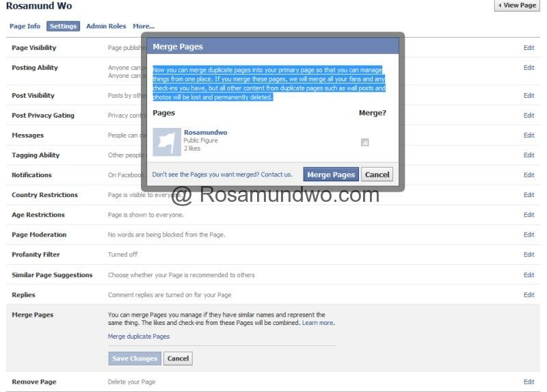The image size is (547, 392).
Task: Click the 'Pages' column header in dialog
Action: pos(163,113)
